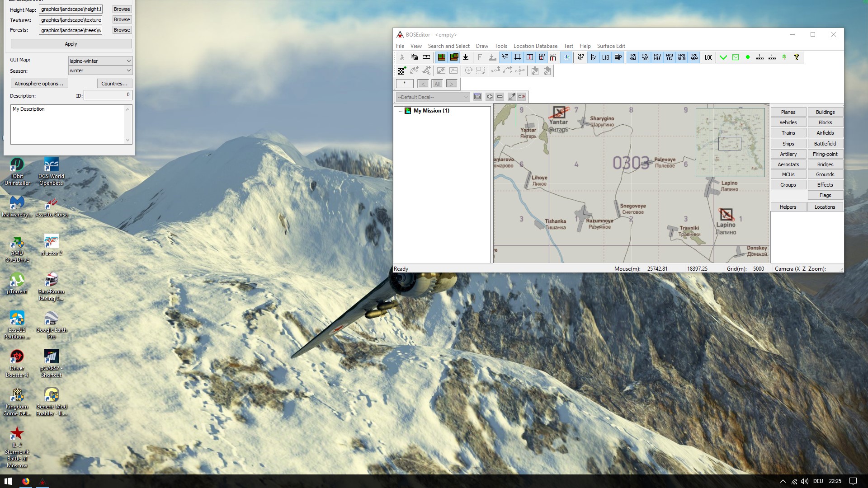Click the green checkmark toolbar icon
Viewport: 868px width, 488px height.
(723, 57)
